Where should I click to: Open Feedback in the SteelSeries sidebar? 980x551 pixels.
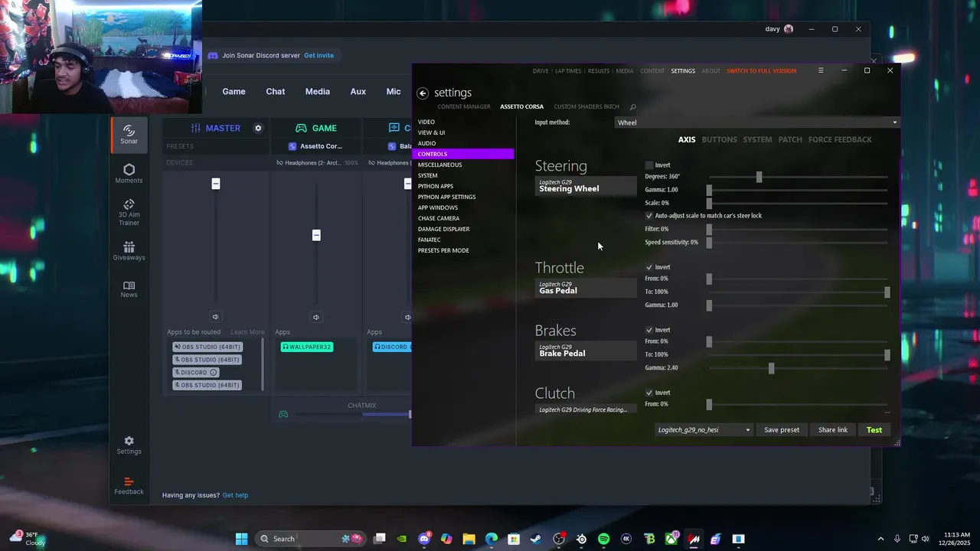click(x=129, y=486)
